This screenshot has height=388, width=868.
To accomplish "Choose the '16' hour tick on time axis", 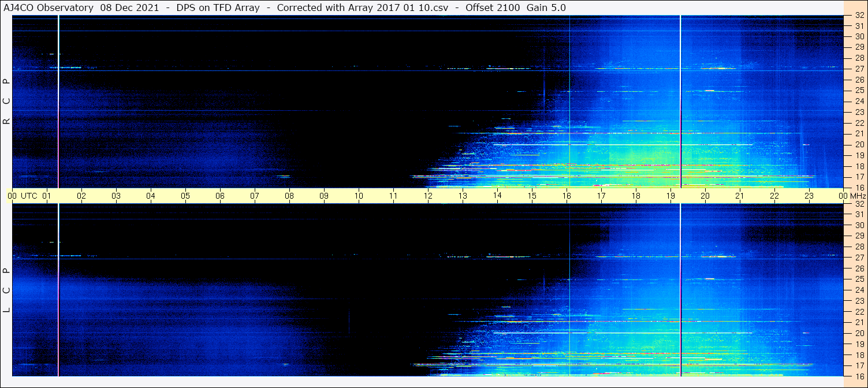I will click(567, 196).
